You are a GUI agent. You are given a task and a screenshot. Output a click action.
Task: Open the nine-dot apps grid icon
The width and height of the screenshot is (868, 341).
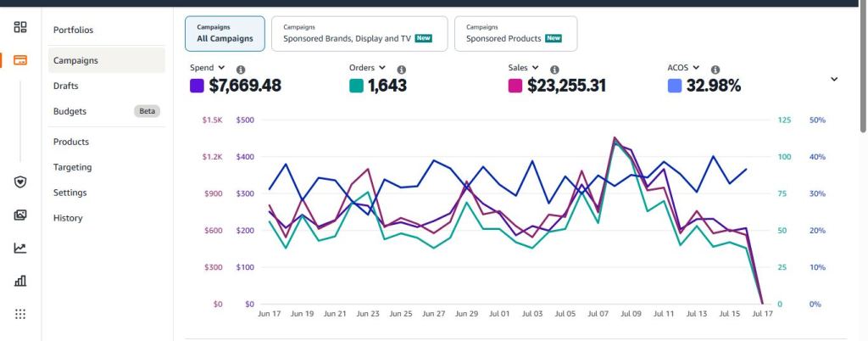pyautogui.click(x=20, y=314)
